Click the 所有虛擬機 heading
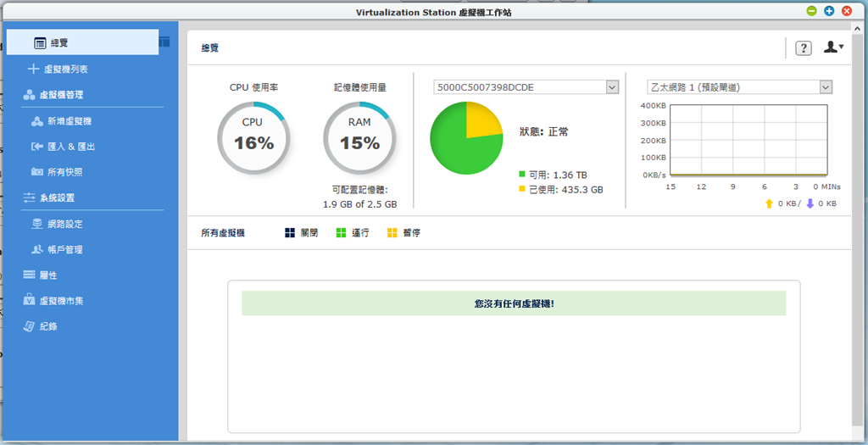 [223, 233]
